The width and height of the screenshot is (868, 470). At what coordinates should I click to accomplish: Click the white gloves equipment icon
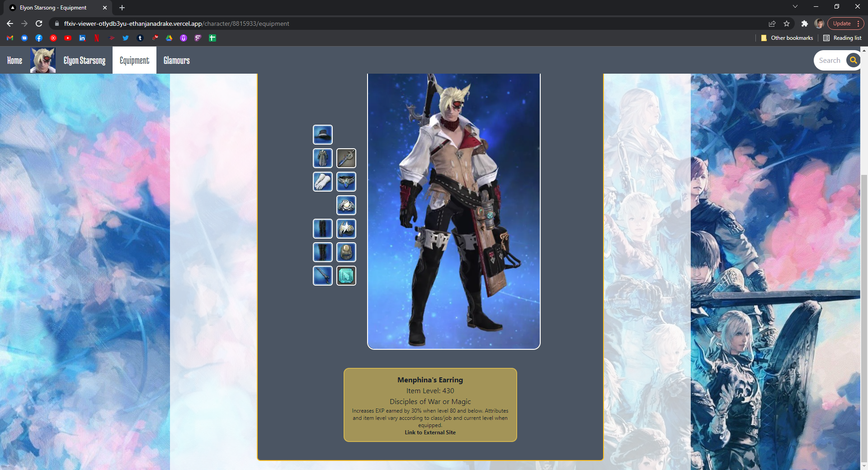pos(322,182)
